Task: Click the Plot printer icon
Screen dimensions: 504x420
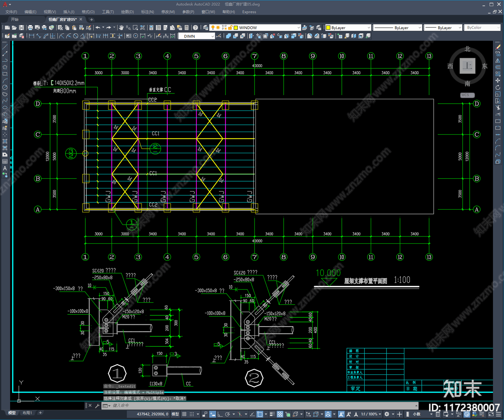Action: (x=30, y=28)
